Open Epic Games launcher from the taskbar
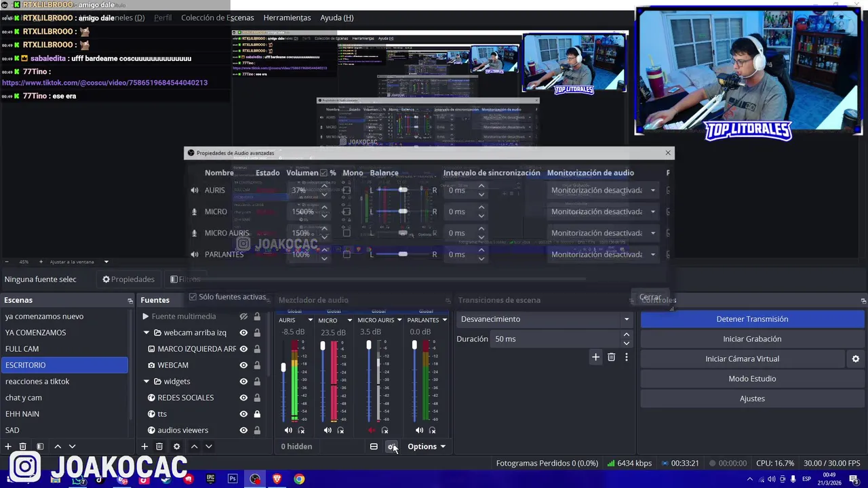This screenshot has height=488, width=868. 210,479
